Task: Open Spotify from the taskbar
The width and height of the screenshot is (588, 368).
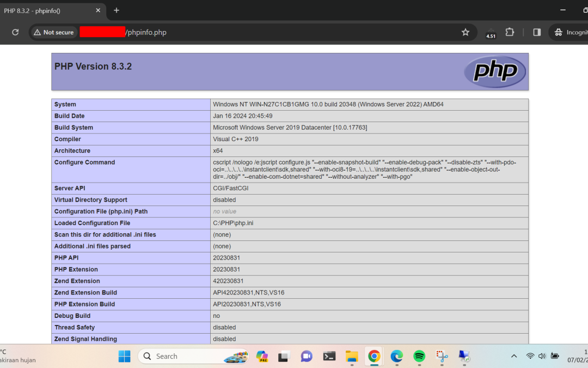Action: point(419,356)
